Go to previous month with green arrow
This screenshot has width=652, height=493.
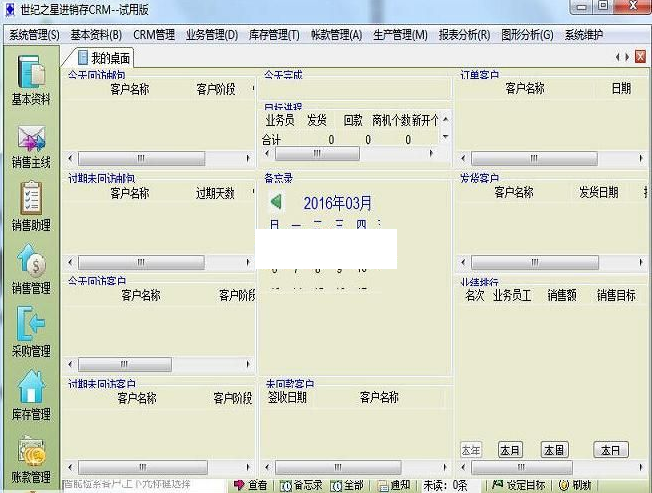pyautogui.click(x=276, y=202)
